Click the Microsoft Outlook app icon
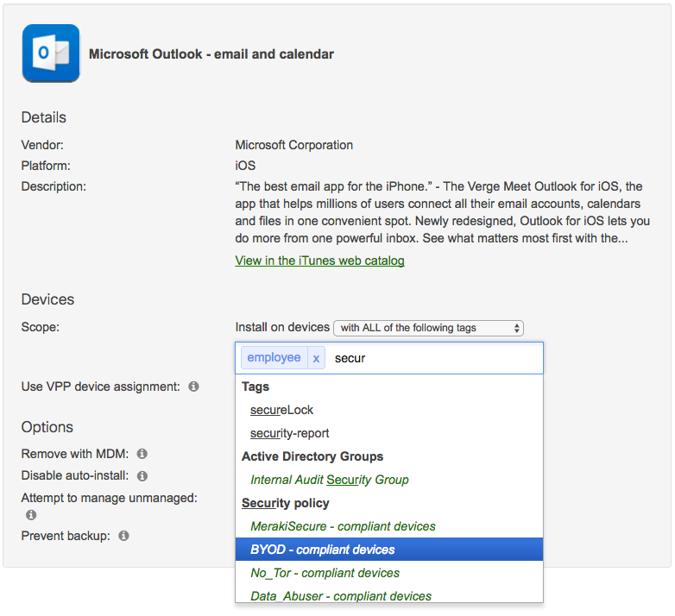 (51, 53)
